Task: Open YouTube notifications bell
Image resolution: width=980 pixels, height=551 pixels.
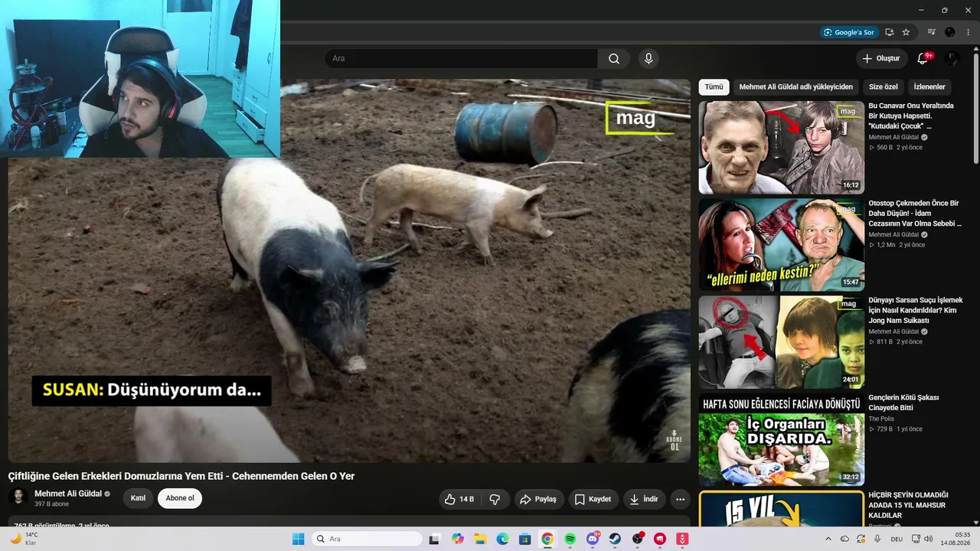Action: click(923, 59)
